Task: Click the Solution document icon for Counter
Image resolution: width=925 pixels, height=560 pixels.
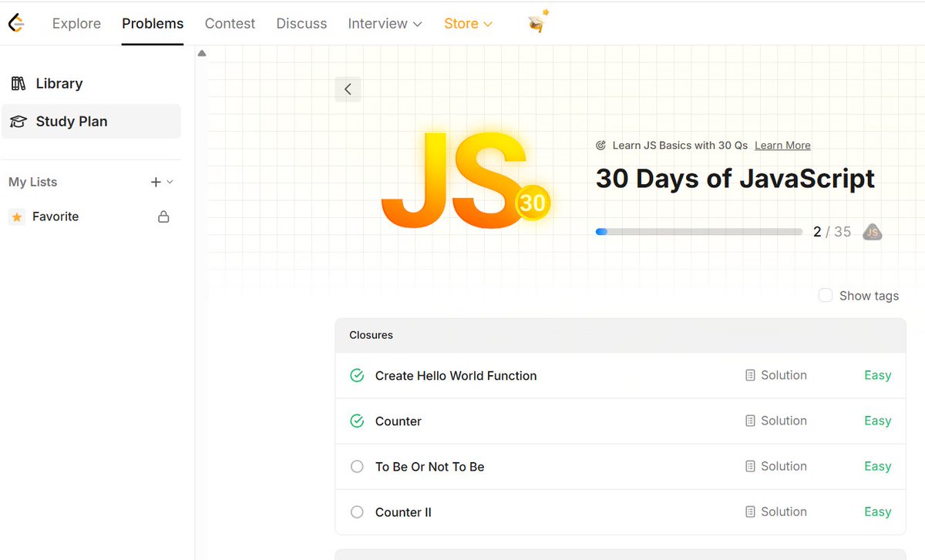Action: coord(751,421)
